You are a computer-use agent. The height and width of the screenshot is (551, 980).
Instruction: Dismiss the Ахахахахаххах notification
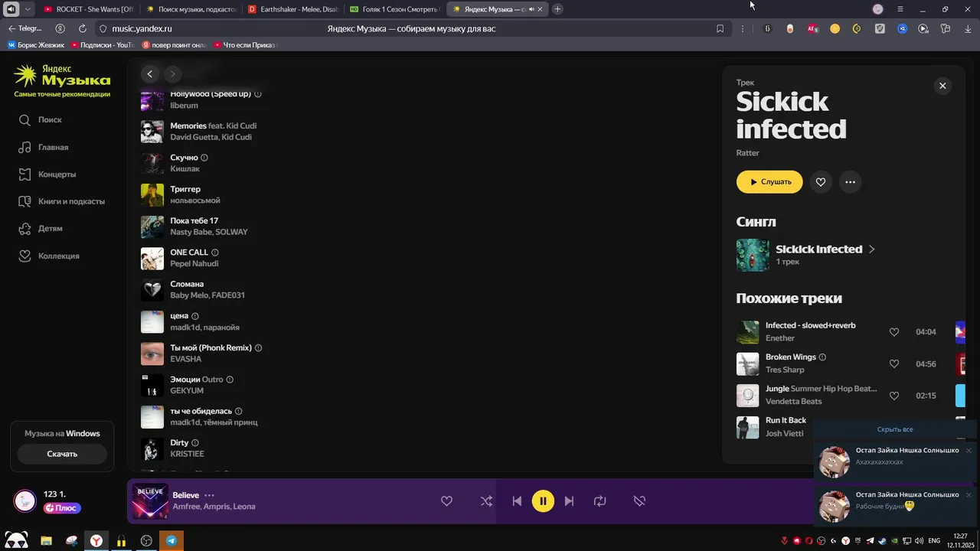pyautogui.click(x=969, y=451)
